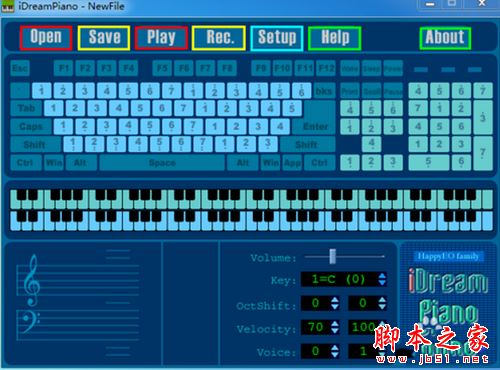
Task: Raise the Velocity value of 70
Action: [x=335, y=324]
